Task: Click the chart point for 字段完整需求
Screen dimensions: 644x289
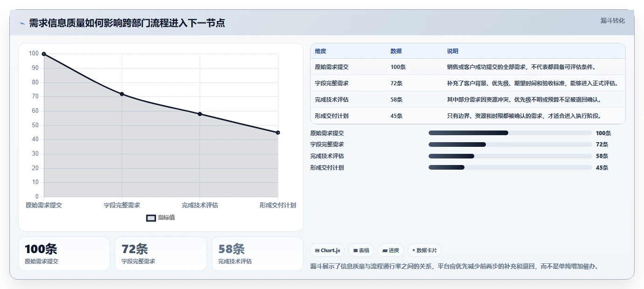Action: pyautogui.click(x=122, y=94)
